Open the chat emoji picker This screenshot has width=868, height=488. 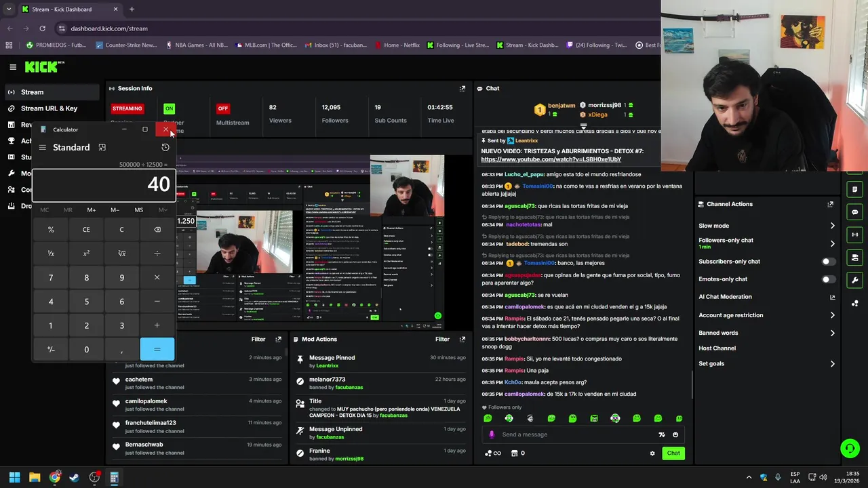[x=675, y=435]
